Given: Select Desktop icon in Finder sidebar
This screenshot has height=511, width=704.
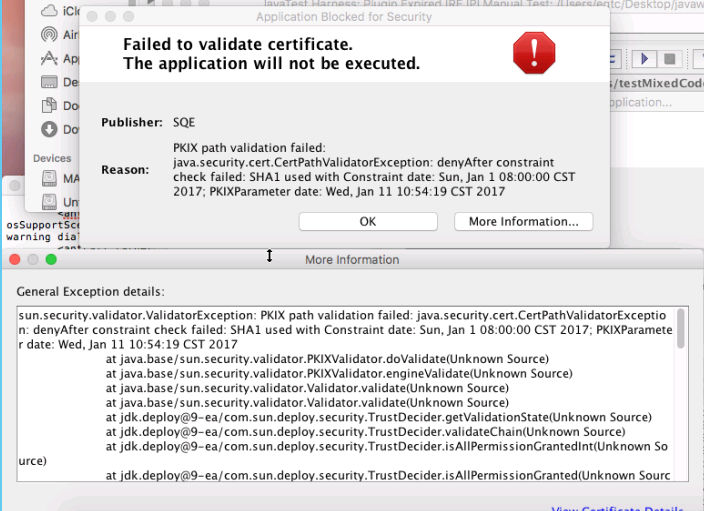Looking at the screenshot, I should pos(50,82).
